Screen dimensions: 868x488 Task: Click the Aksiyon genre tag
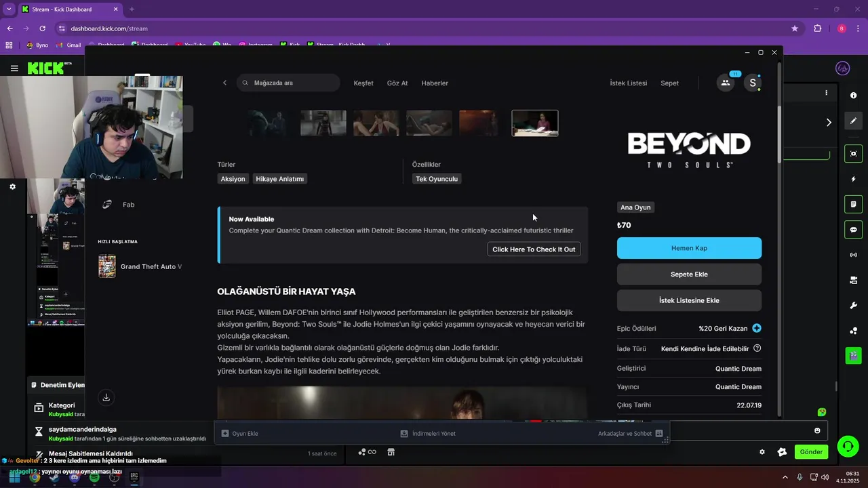pos(233,179)
